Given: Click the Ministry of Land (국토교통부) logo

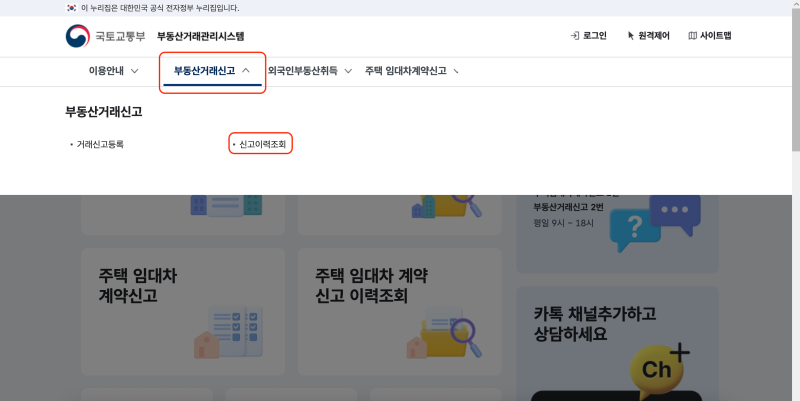Looking at the screenshot, I should (x=105, y=36).
